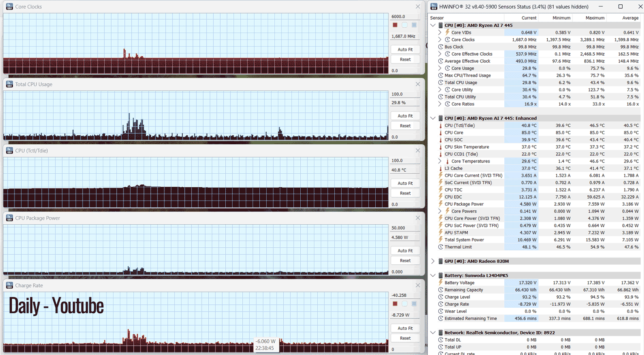This screenshot has width=644, height=355.
Task: Click the CPU Package Power graph window title icon
Action: (9, 218)
